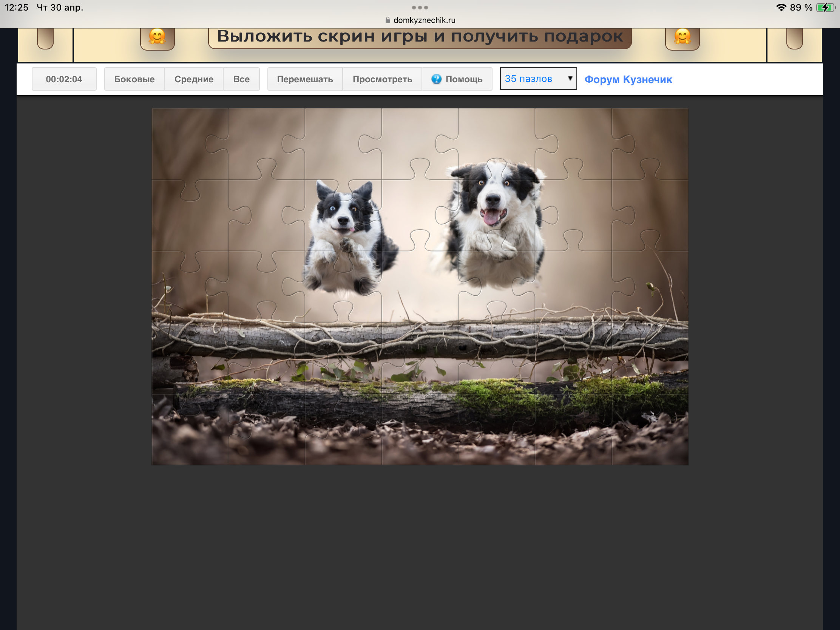This screenshot has width=840, height=630.
Task: Open the Форум Кузнечик link
Action: [628, 79]
